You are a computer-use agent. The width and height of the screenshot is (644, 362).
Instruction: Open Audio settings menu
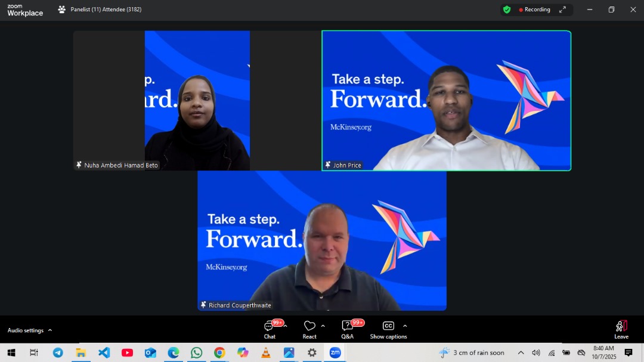[30, 330]
